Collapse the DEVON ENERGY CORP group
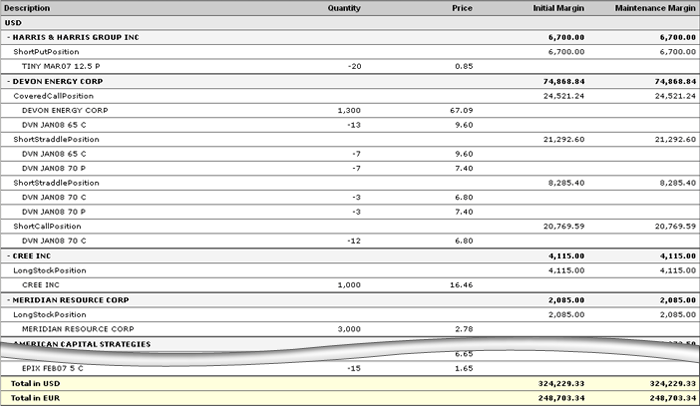The width and height of the screenshot is (700, 406). pos(8,82)
